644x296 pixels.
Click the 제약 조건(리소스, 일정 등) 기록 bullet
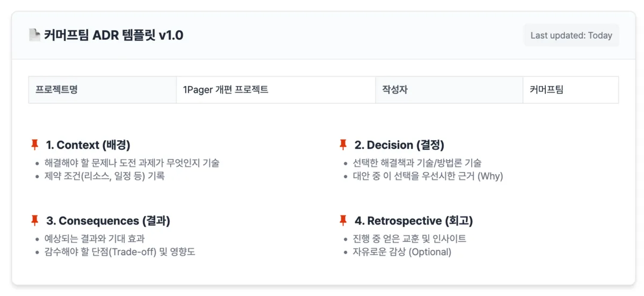104,176
